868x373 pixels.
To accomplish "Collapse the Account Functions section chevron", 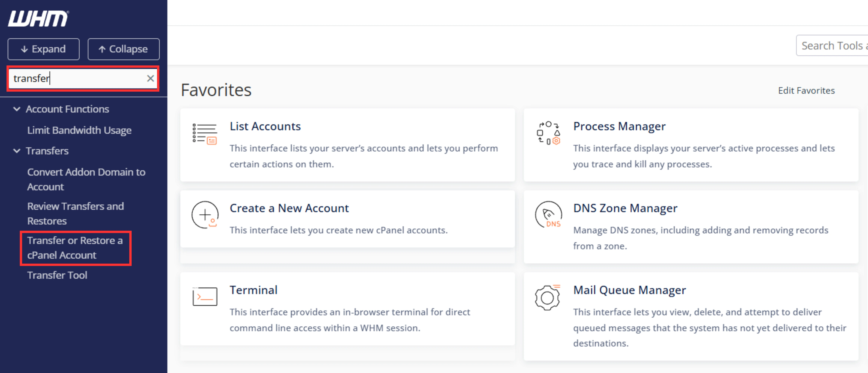I will coord(17,109).
